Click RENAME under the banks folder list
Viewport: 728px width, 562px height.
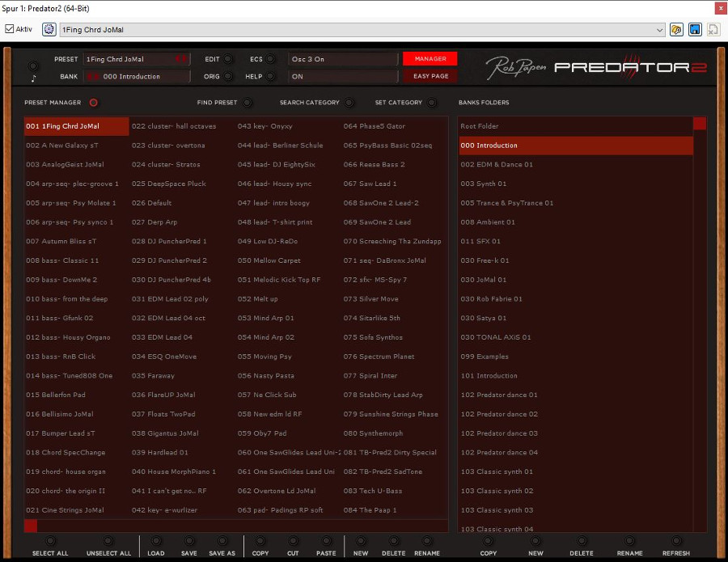coord(629,541)
